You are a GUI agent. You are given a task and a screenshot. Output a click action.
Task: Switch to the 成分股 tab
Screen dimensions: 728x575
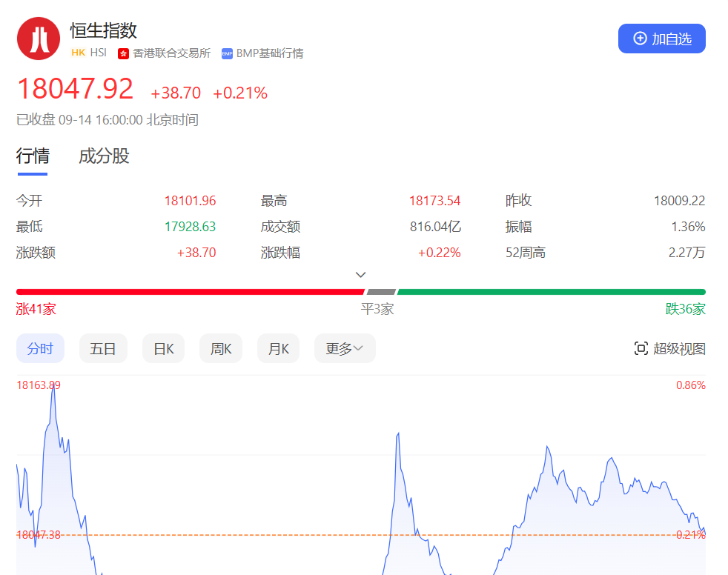pyautogui.click(x=104, y=156)
